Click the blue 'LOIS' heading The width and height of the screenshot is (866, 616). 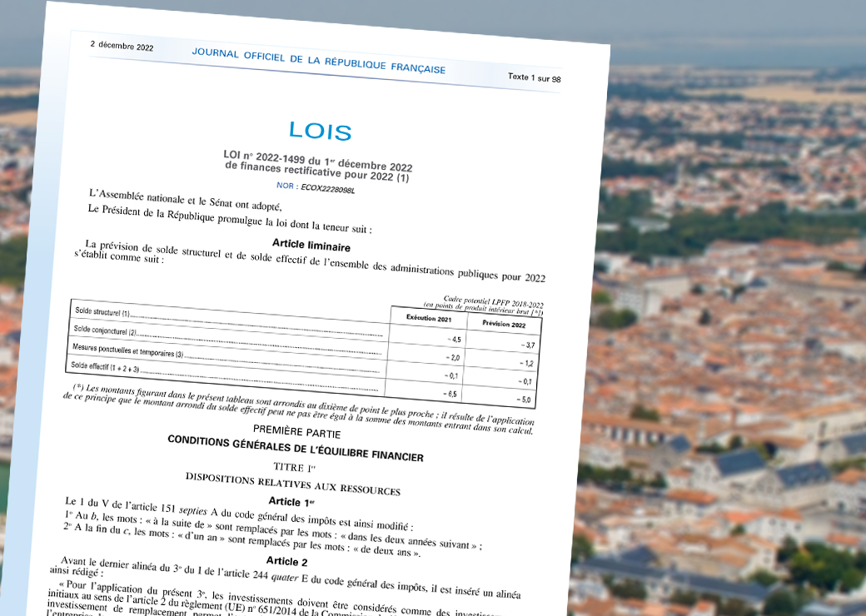(x=321, y=130)
